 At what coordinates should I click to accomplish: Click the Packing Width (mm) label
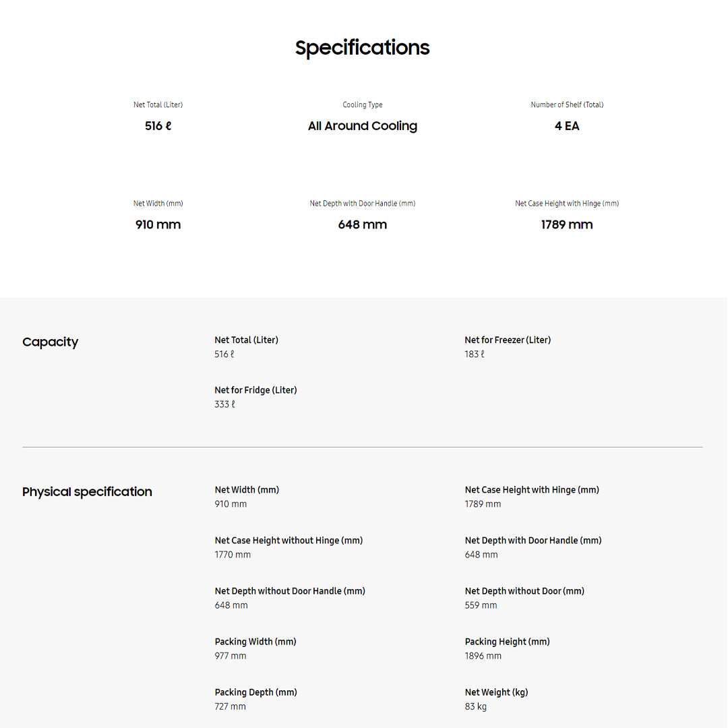[255, 642]
